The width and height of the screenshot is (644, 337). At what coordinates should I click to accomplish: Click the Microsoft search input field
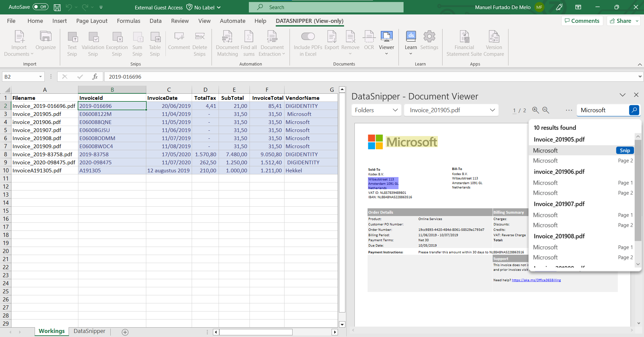603,110
